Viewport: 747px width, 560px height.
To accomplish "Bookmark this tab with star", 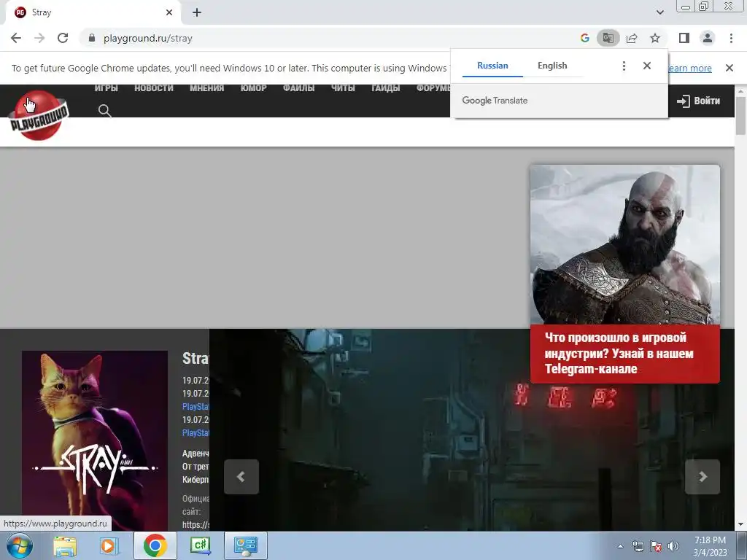I will click(655, 38).
